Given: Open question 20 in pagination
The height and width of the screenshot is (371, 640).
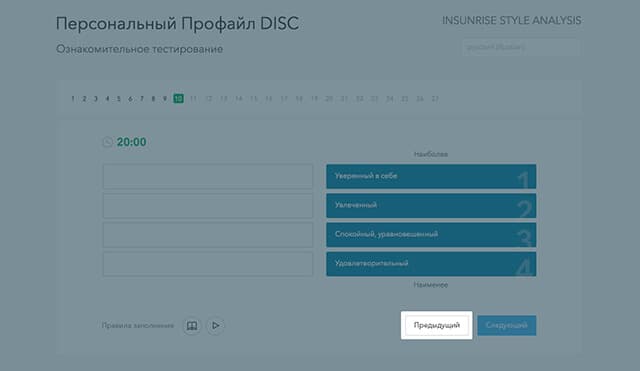Looking at the screenshot, I should [329, 99].
